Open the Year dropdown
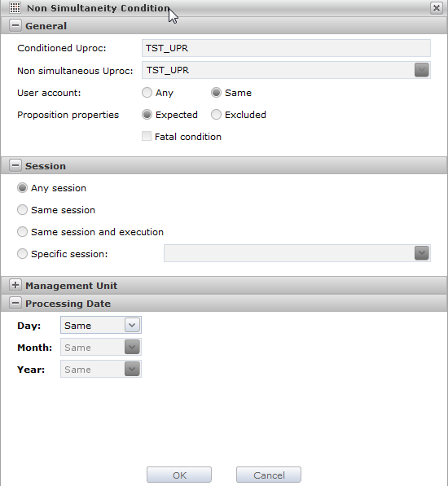Viewport: 448px width, 486px height. [x=132, y=369]
